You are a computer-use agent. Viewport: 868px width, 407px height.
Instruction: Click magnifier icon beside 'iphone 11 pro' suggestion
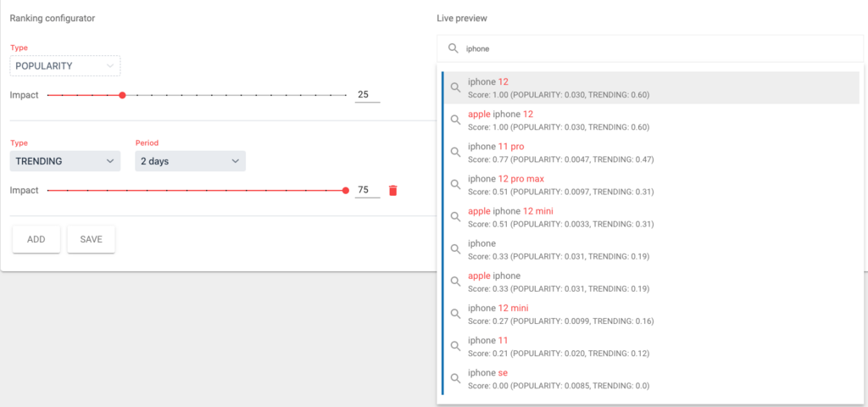click(x=455, y=152)
